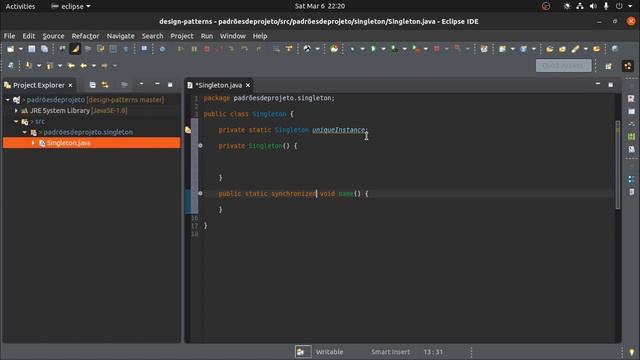Open dropdown arrow next to Run icon

click(383, 49)
